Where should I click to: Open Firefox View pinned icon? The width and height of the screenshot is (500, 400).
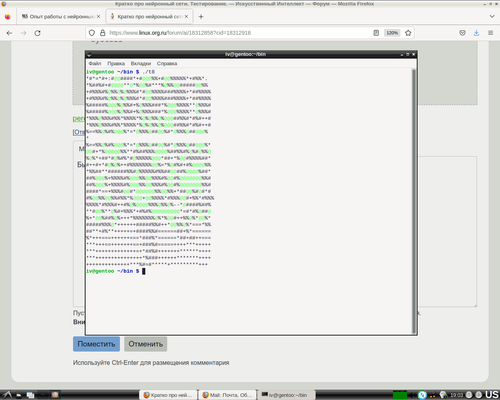coord(8,16)
